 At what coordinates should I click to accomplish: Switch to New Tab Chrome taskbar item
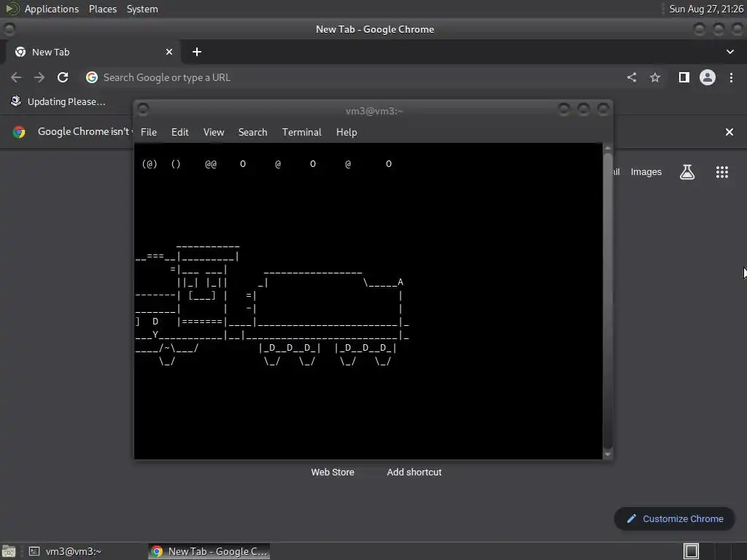[x=209, y=551]
